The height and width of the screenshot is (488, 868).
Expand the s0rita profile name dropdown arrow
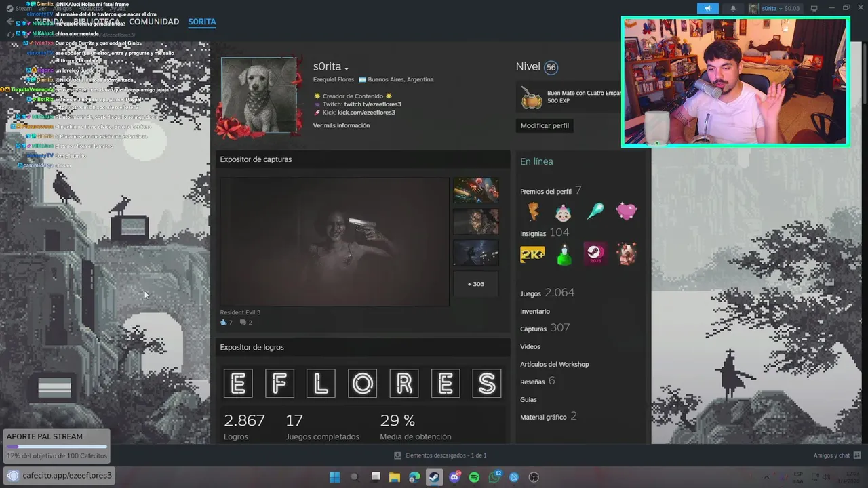[x=347, y=68]
